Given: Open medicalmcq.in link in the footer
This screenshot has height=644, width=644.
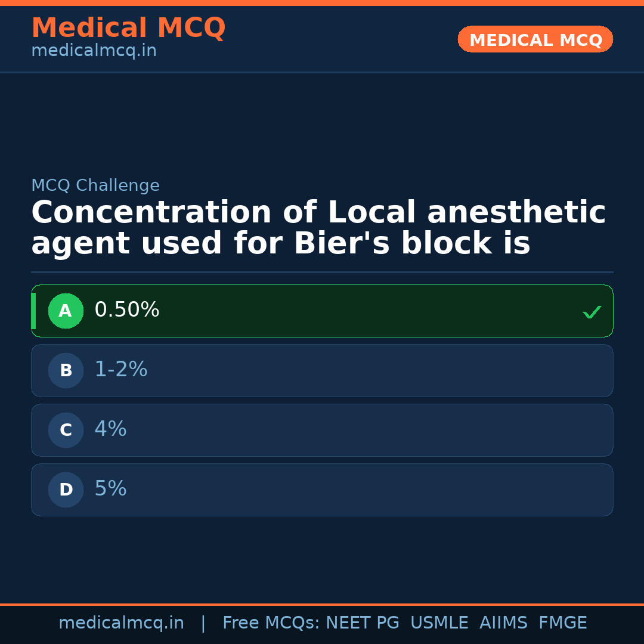Looking at the screenshot, I should tap(121, 623).
